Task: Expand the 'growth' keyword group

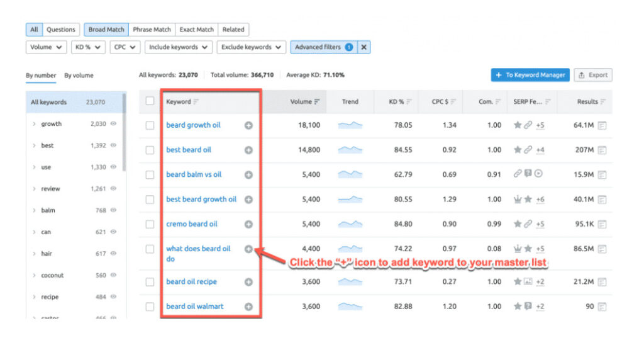Action: (x=34, y=124)
